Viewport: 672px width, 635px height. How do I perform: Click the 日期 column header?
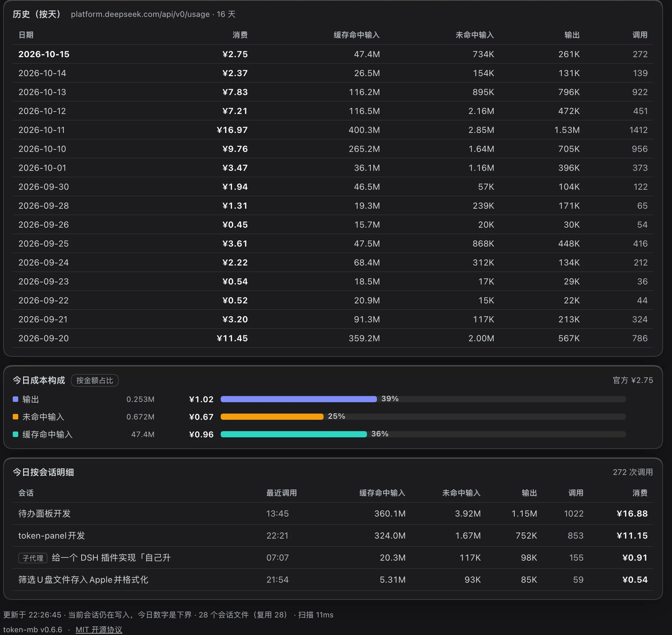pos(26,35)
